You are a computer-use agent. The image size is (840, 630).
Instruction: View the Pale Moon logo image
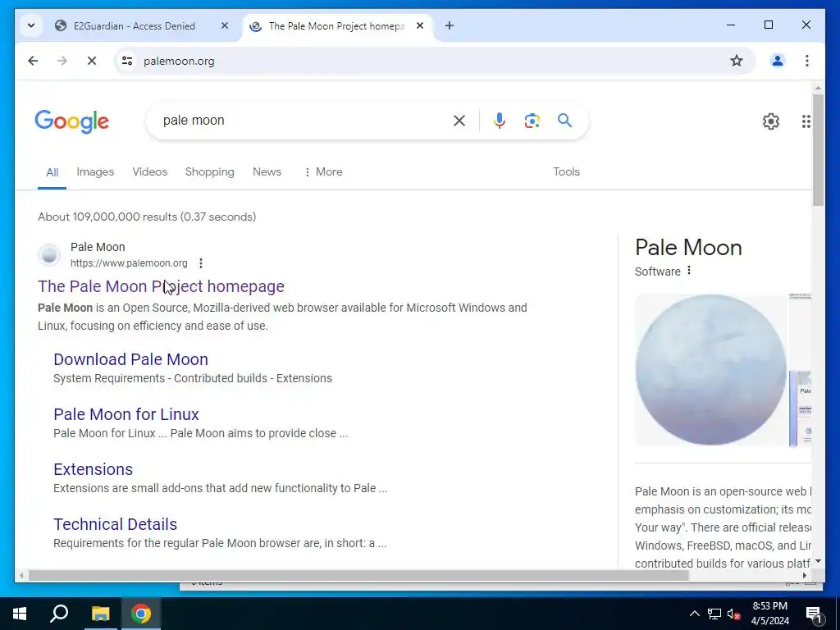tap(711, 370)
